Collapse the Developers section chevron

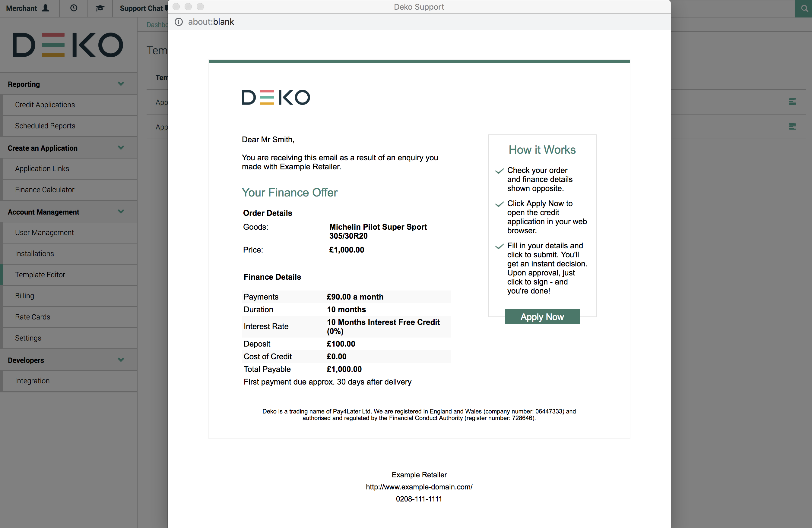(121, 360)
